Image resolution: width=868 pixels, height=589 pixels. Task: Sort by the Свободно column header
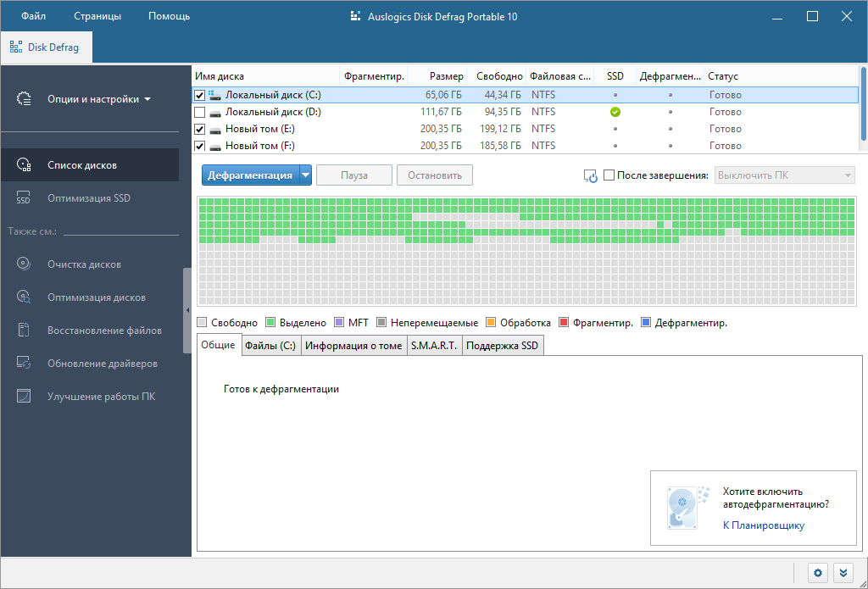pyautogui.click(x=497, y=76)
